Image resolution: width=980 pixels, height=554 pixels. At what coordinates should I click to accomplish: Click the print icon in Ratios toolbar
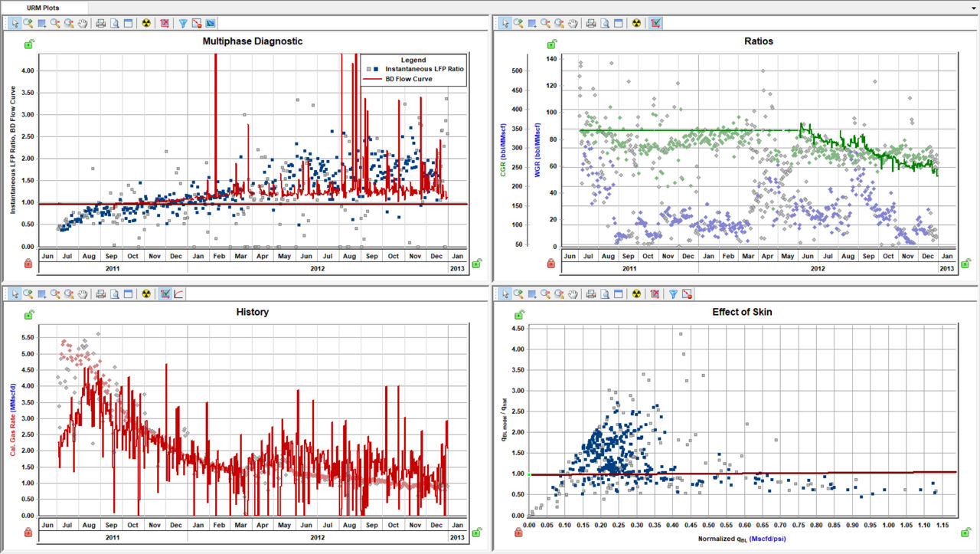point(591,23)
